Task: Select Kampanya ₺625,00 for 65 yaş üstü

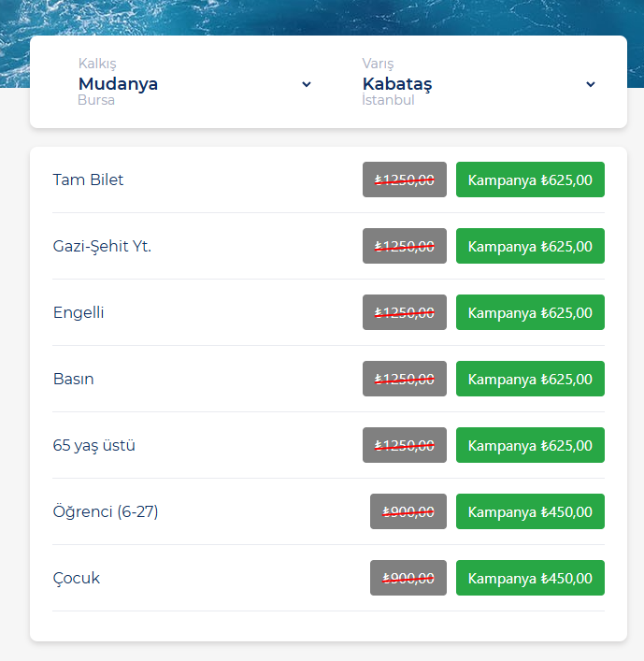Action: point(530,445)
